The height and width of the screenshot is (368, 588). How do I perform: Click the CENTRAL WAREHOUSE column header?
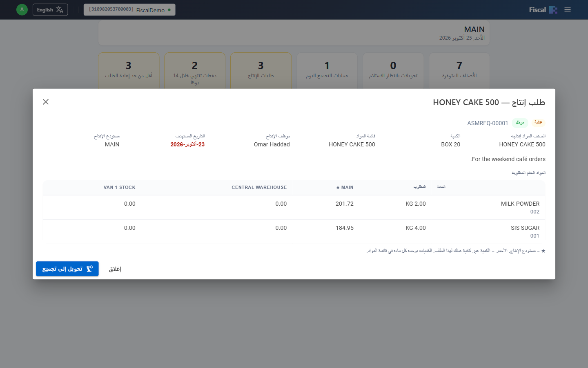pyautogui.click(x=259, y=187)
